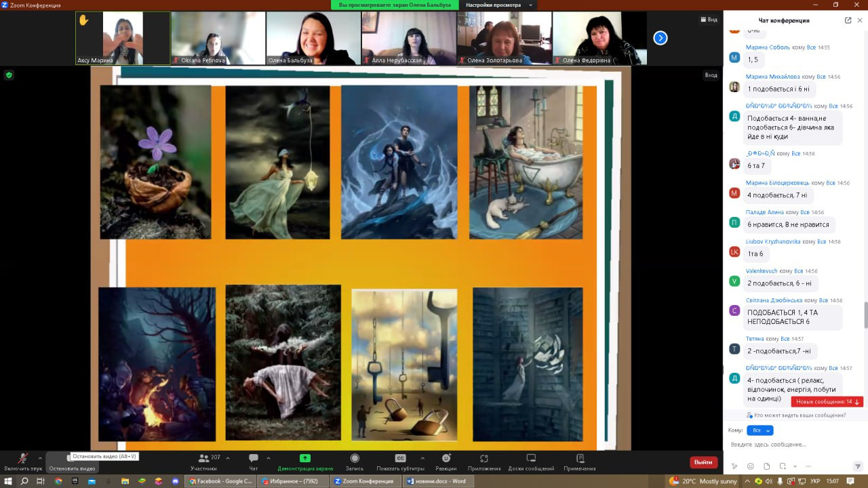Change layout with the Вид button
This screenshot has width=868, height=488.
[709, 20]
